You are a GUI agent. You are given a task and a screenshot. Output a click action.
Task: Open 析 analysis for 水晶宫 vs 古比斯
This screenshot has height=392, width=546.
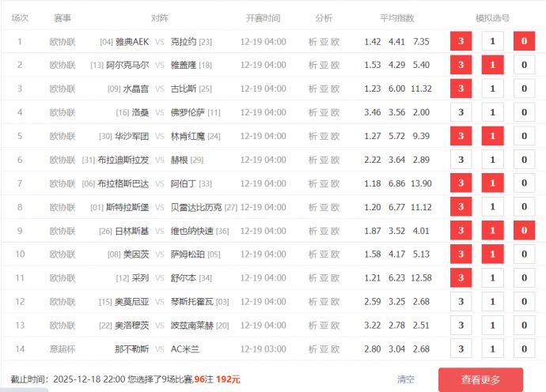pyautogui.click(x=313, y=89)
